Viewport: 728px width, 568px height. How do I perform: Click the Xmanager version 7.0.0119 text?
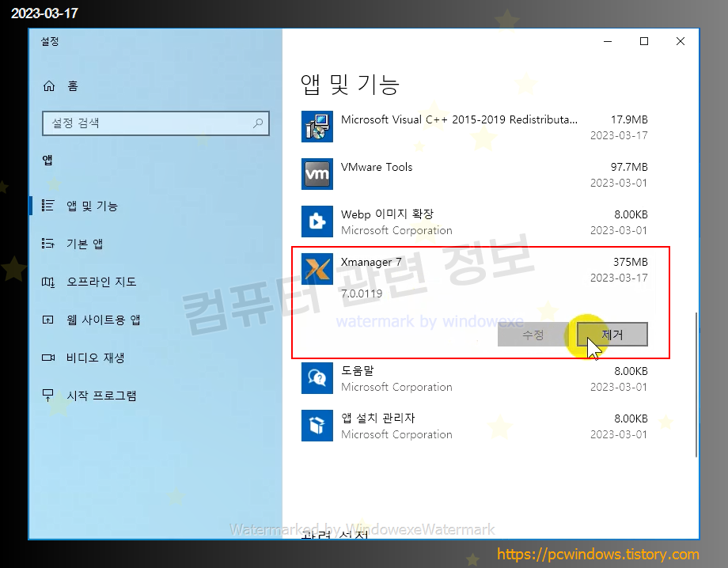click(x=362, y=293)
